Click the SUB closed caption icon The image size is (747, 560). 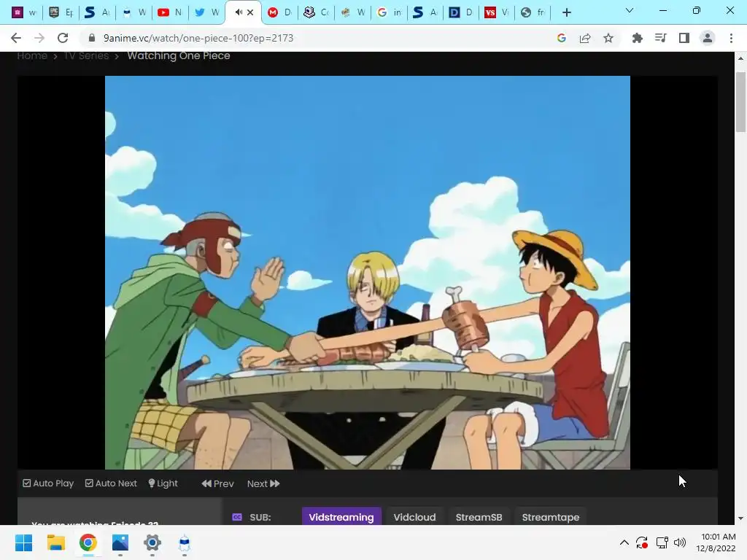pos(237,517)
